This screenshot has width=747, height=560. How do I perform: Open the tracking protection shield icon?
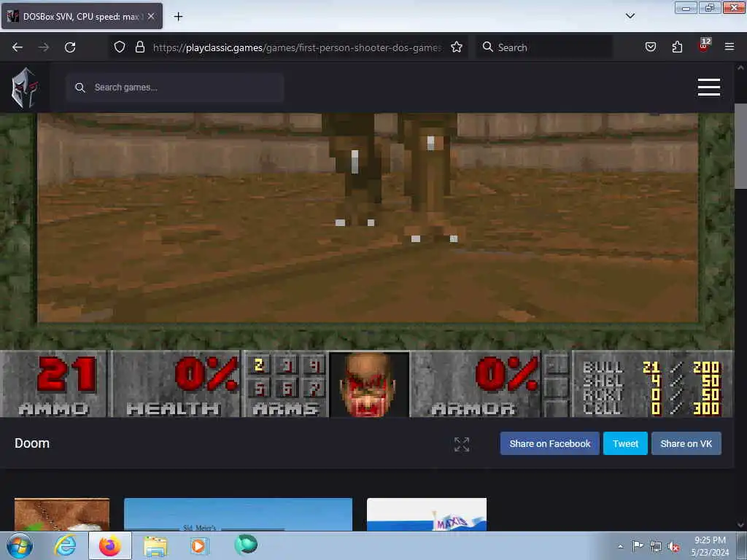tap(120, 47)
